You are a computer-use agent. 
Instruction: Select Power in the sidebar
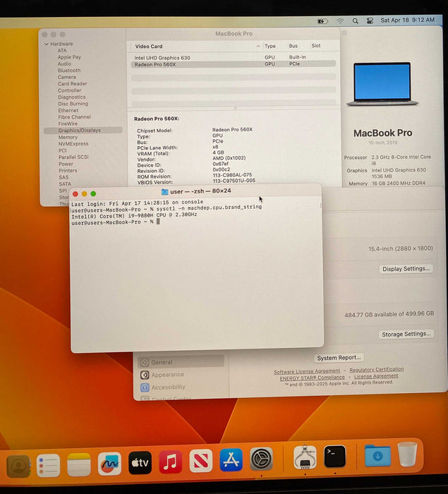pos(66,164)
